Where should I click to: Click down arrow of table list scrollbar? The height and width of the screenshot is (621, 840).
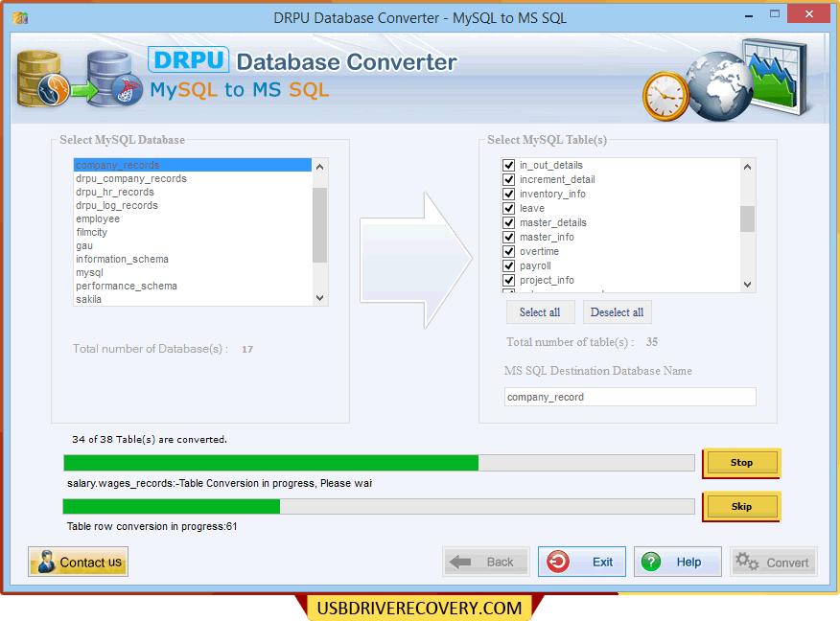point(747,285)
